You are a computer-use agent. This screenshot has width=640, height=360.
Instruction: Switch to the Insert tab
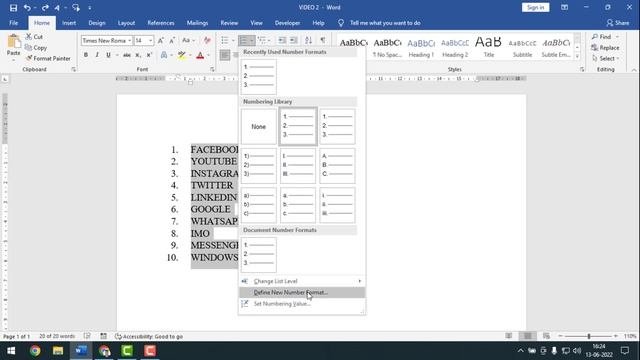69,23
